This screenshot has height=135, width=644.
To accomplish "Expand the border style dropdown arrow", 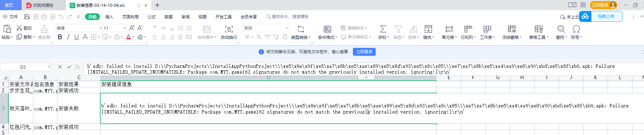I will coord(99,37).
